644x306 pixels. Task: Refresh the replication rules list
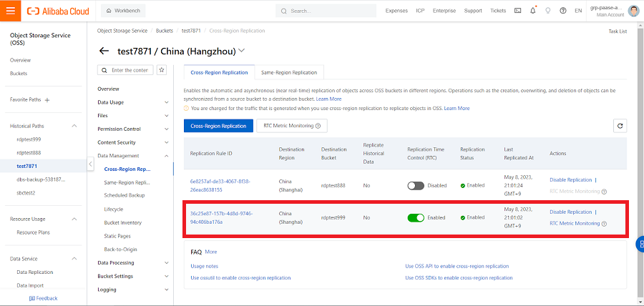620,125
